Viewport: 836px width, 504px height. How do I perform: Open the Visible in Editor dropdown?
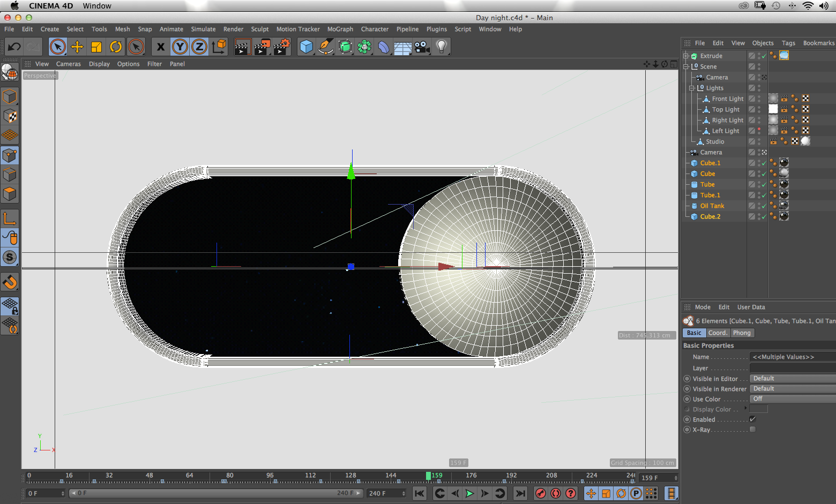pyautogui.click(x=792, y=379)
